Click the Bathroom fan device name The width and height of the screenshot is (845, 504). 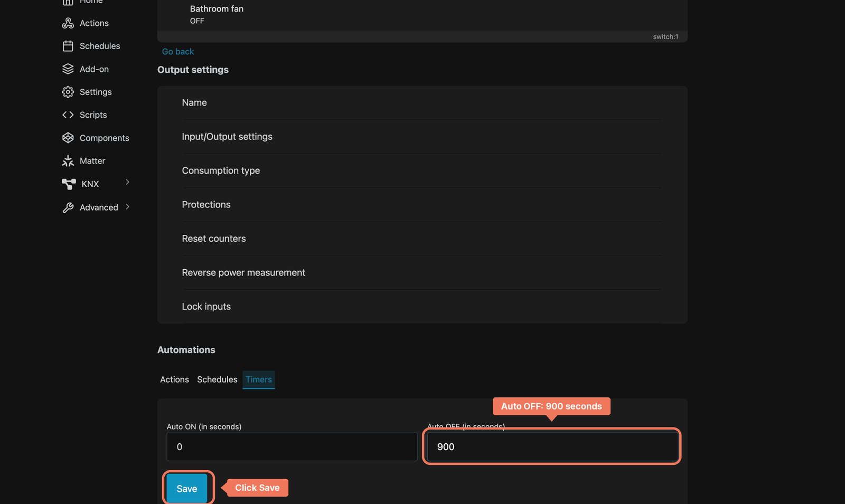pyautogui.click(x=217, y=9)
